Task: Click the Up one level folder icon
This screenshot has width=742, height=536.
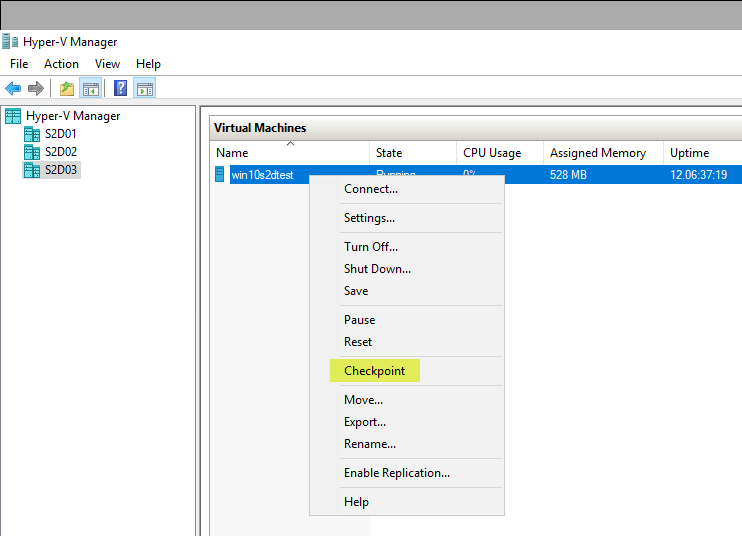Action: pyautogui.click(x=67, y=88)
